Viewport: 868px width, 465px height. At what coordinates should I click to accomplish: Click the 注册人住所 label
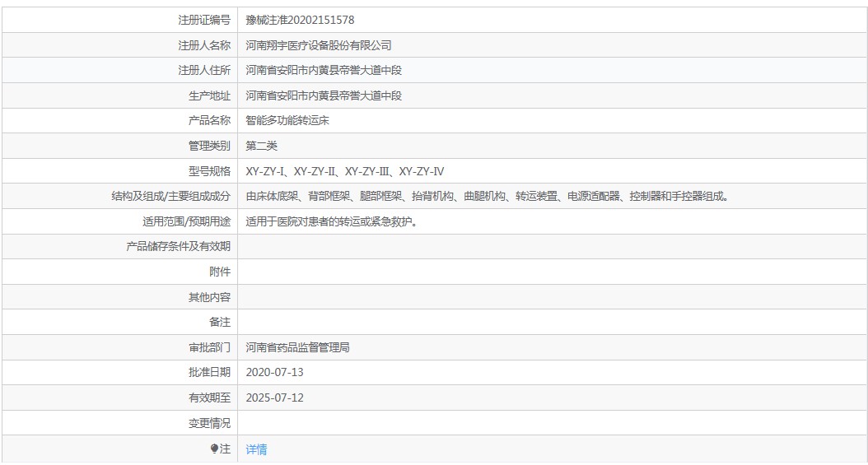click(x=204, y=70)
